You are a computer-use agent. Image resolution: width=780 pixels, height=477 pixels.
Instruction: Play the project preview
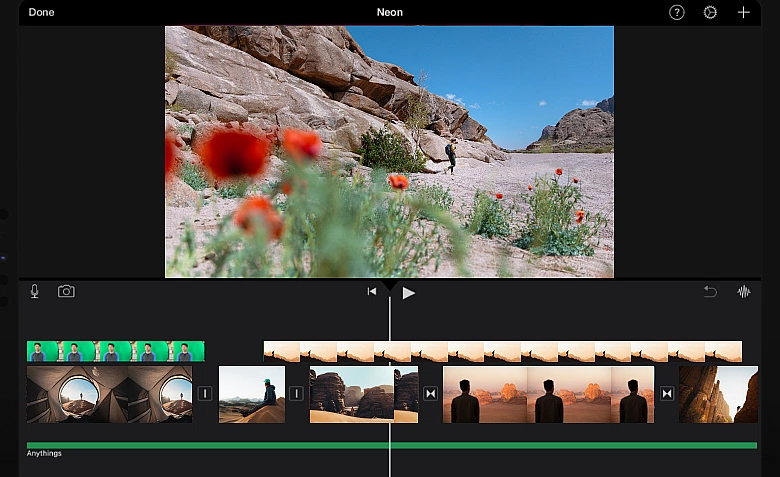(408, 293)
